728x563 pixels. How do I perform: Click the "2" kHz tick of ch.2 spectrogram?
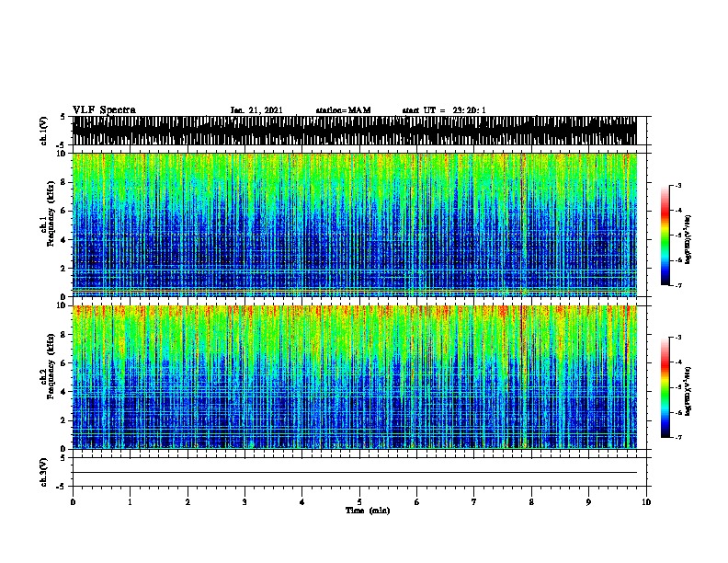pos(64,420)
